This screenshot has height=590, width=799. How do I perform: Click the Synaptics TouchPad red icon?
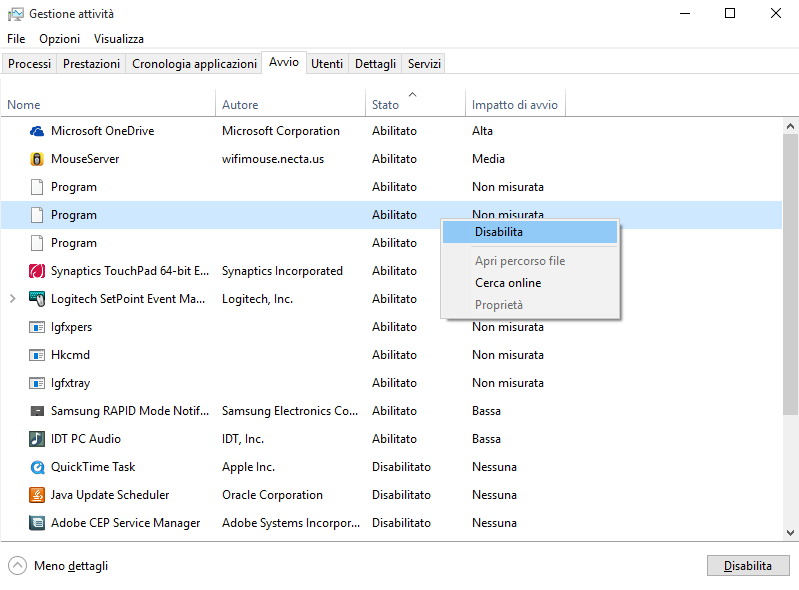tap(37, 271)
